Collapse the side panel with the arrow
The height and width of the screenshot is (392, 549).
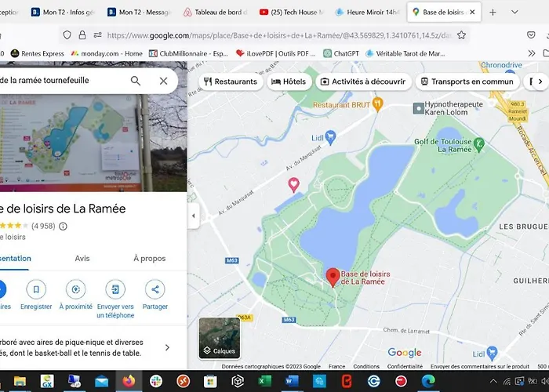(193, 216)
